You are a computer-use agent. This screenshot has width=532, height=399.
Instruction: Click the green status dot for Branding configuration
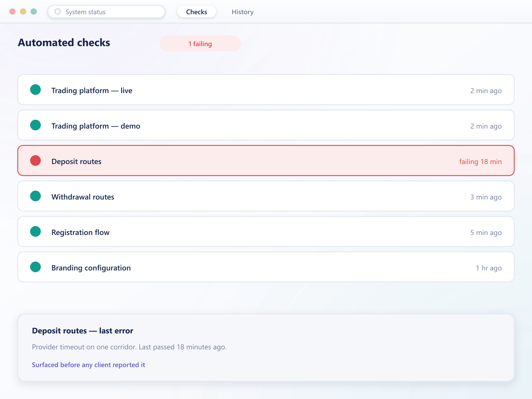tap(35, 267)
